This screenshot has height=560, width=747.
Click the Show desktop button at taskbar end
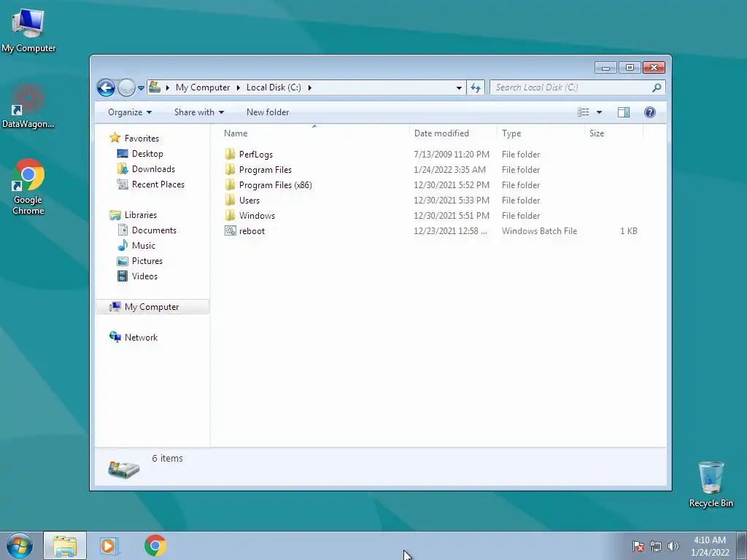click(x=742, y=545)
